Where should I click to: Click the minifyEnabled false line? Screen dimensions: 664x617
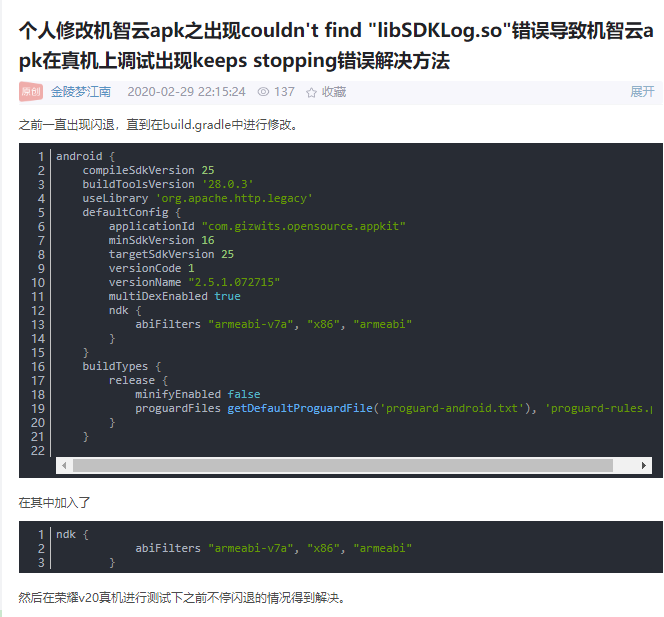[x=198, y=394]
